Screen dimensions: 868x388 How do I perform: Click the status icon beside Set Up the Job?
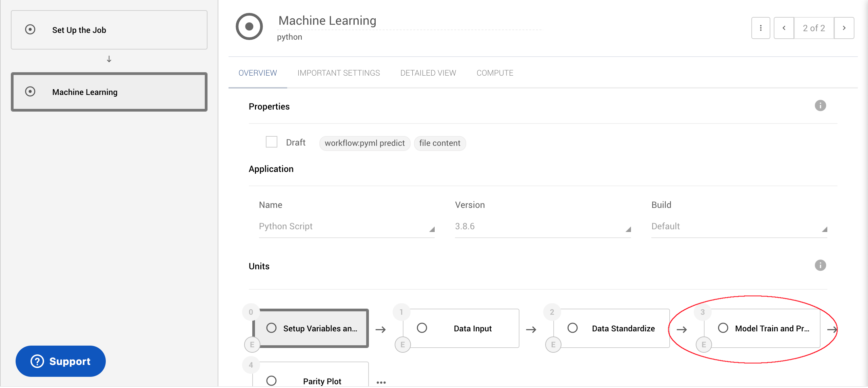[x=30, y=30]
